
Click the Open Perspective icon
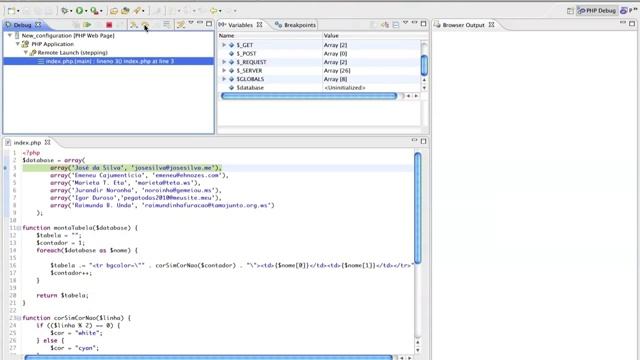(x=570, y=11)
